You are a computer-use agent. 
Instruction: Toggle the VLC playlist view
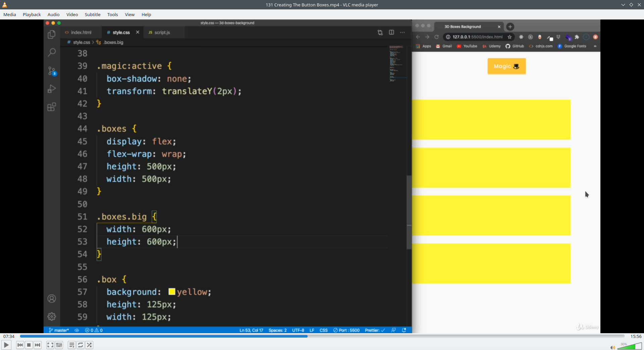click(x=71, y=345)
